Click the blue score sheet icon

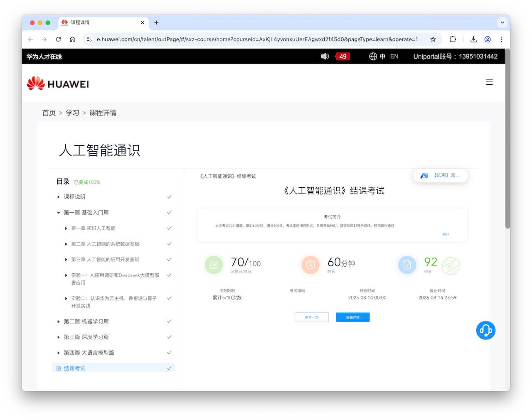407,265
